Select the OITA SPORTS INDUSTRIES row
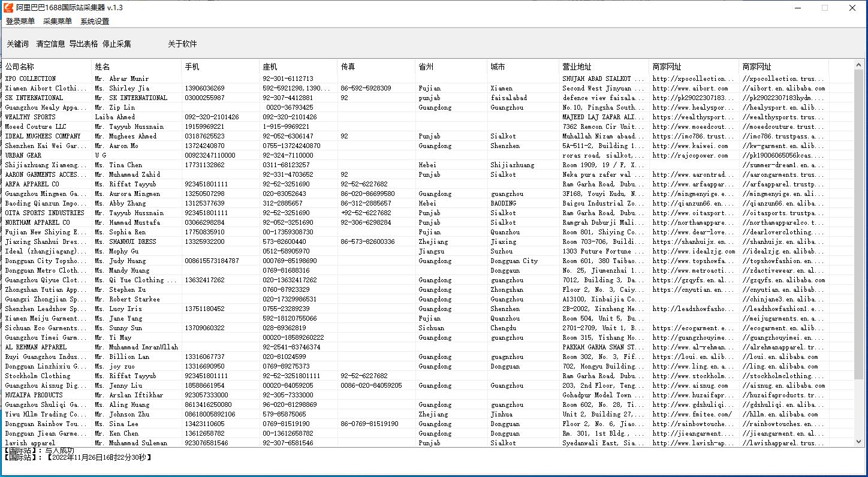Viewport: 868px width, 477px height. 428,213
